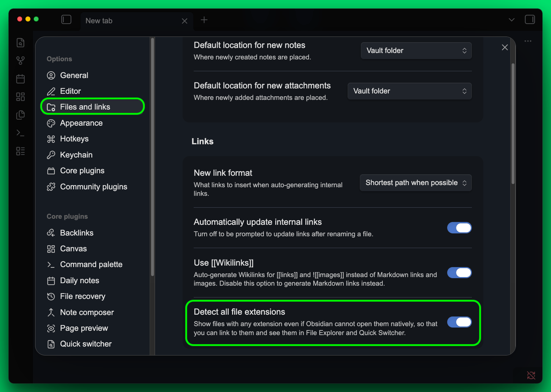This screenshot has width=551, height=392.
Task: Click the Note composer merge icon
Action: (x=51, y=312)
